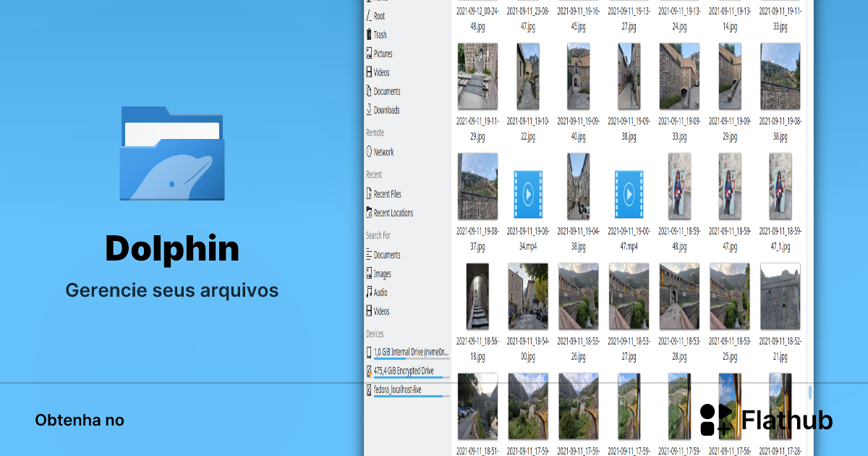Screen dimensions: 868x456
Task: Select the fedora_localhost-live device
Action: (397, 390)
